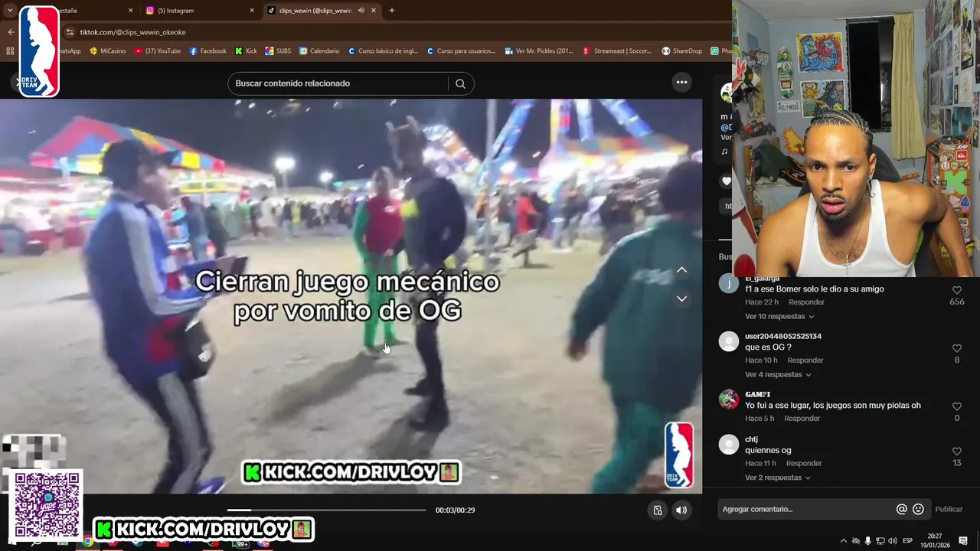Image resolution: width=980 pixels, height=551 pixels.
Task: Click the tiktok.com address bar URL
Action: 133,32
